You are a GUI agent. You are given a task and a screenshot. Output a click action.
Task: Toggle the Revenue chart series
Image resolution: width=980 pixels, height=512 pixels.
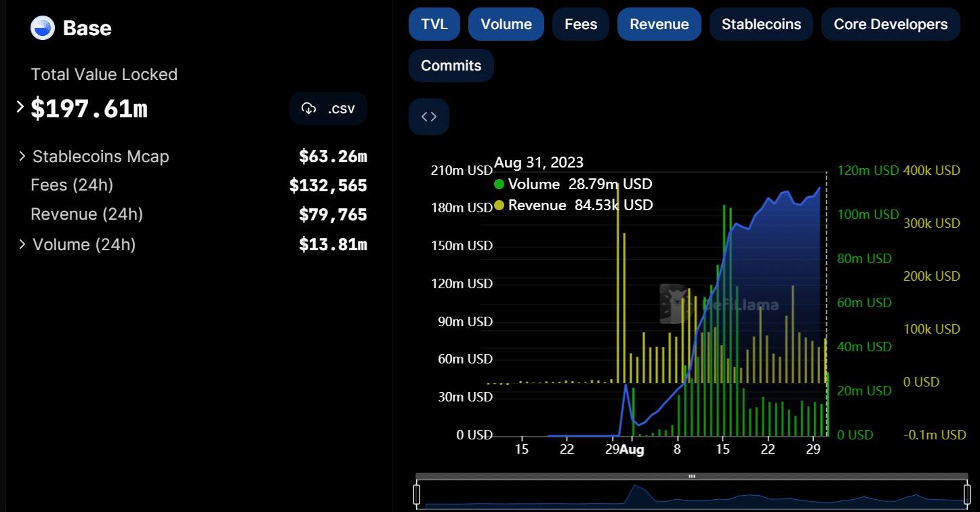tap(659, 24)
